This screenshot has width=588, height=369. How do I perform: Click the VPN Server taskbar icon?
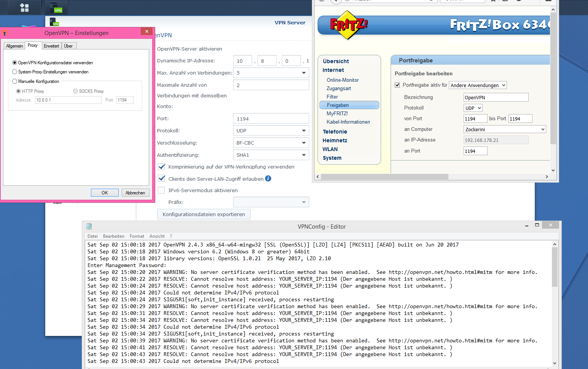[x=56, y=8]
